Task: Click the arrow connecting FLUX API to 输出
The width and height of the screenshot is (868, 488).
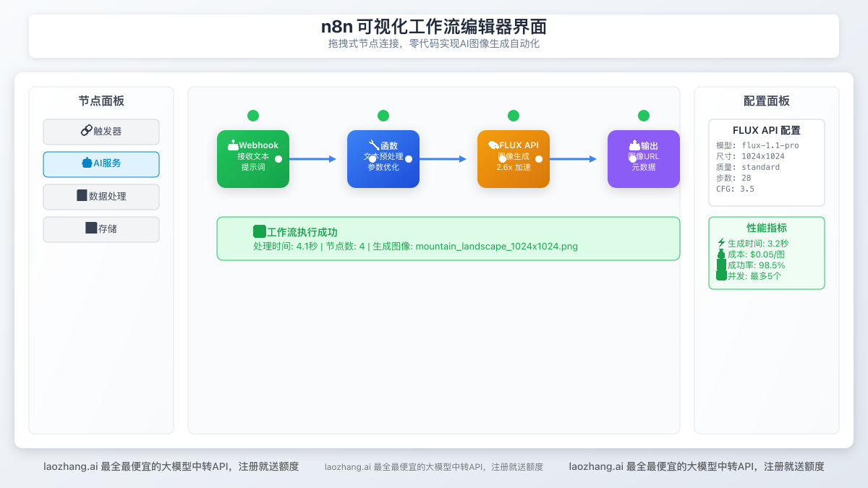Action: tap(573, 159)
